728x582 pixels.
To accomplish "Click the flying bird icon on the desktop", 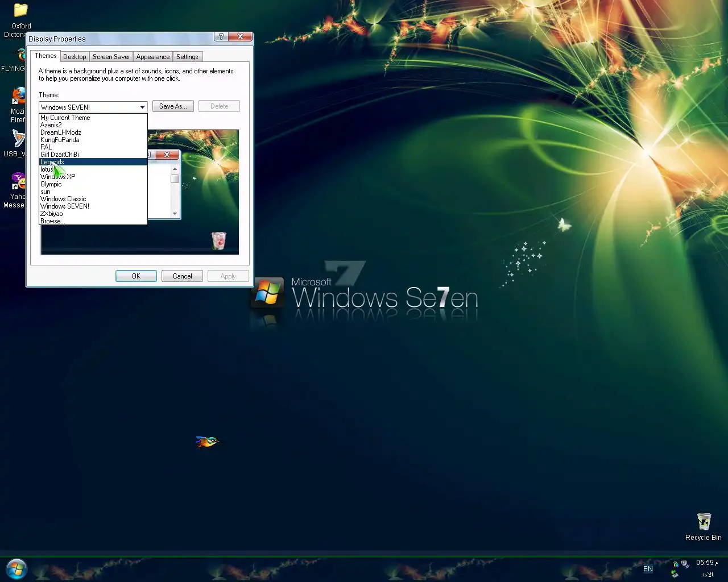I will (x=207, y=441).
